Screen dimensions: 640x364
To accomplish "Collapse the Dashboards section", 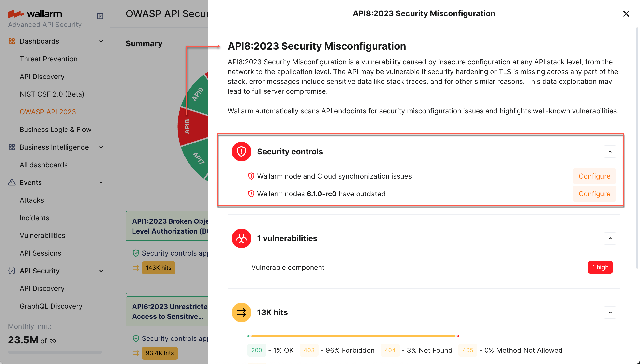I will (101, 41).
